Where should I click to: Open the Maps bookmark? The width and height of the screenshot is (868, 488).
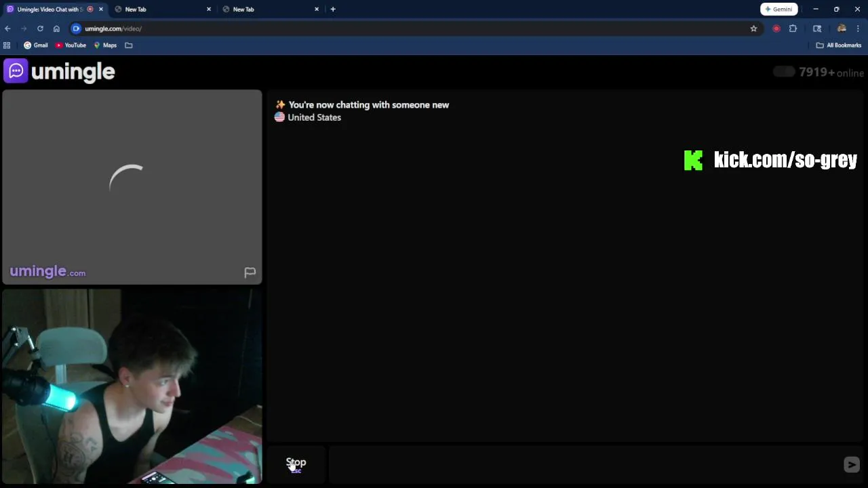[x=105, y=45]
